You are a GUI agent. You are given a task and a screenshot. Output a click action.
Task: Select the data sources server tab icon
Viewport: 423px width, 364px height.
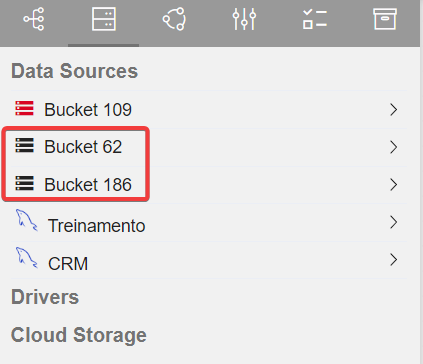(x=104, y=19)
